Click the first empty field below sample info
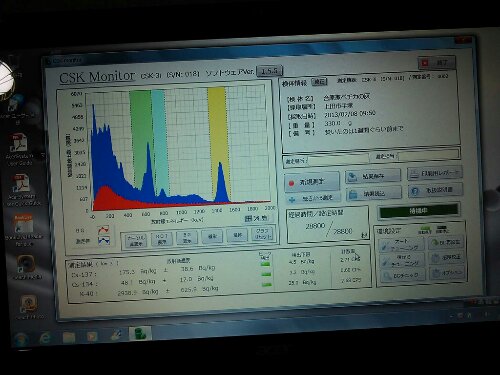Image resolution: width=500 pixels, height=375 pixels. pyautogui.click(x=338, y=160)
